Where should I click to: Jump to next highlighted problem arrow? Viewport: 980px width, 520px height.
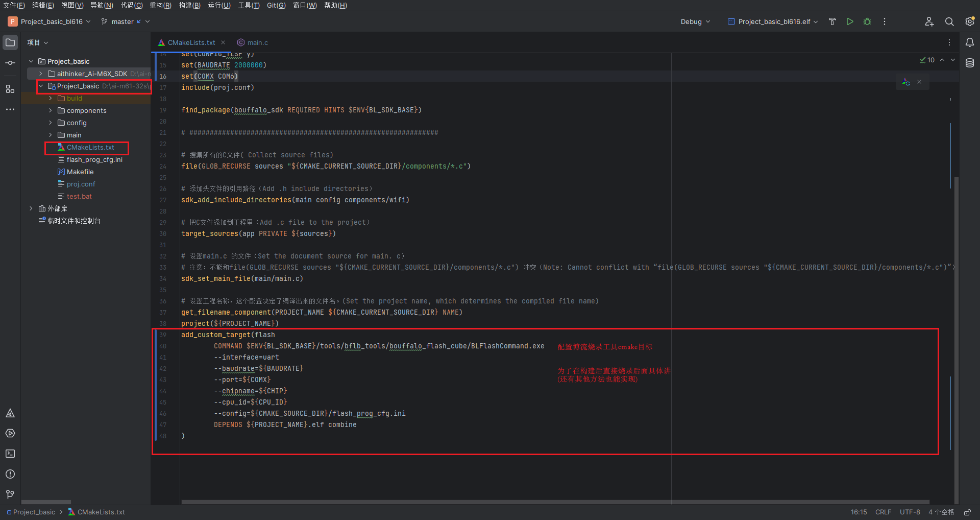pos(953,60)
